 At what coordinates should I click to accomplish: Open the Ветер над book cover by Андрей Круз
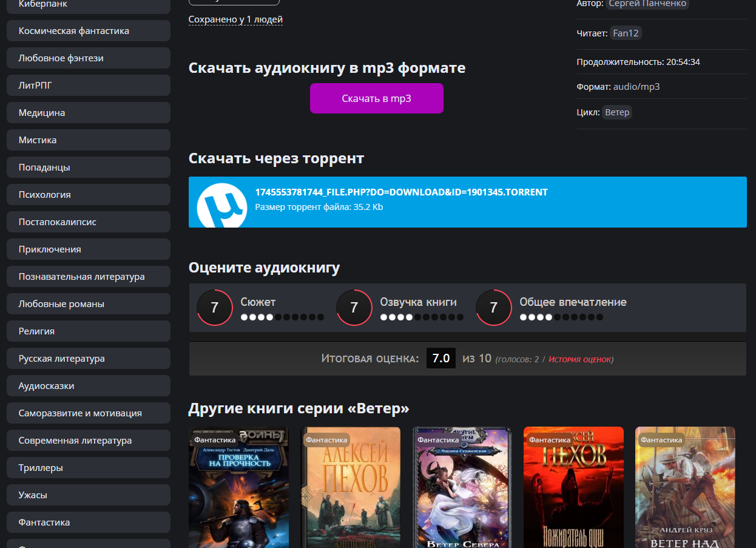pyautogui.click(x=685, y=492)
